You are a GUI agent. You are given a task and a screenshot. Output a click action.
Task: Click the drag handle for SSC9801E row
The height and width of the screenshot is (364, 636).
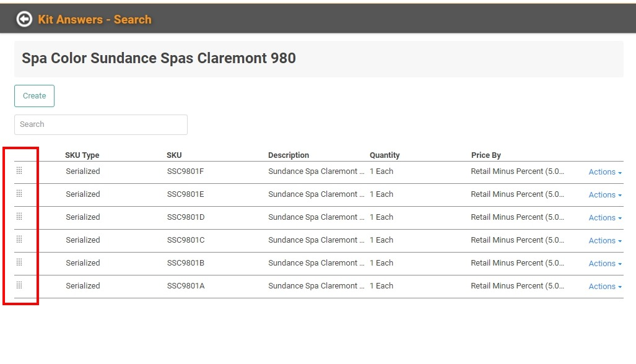point(19,193)
